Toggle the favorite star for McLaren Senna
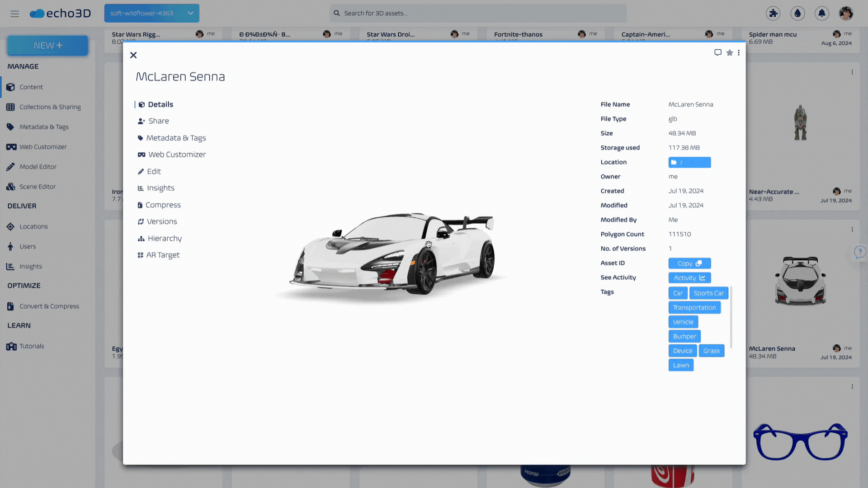868x488 pixels. point(729,53)
